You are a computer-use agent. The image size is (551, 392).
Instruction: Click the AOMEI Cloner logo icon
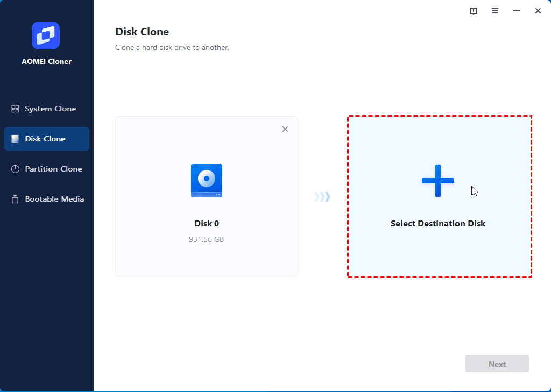point(46,35)
